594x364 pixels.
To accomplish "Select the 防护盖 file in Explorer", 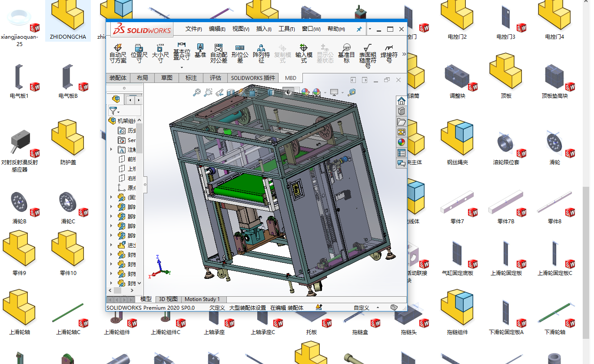I will pyautogui.click(x=68, y=142).
